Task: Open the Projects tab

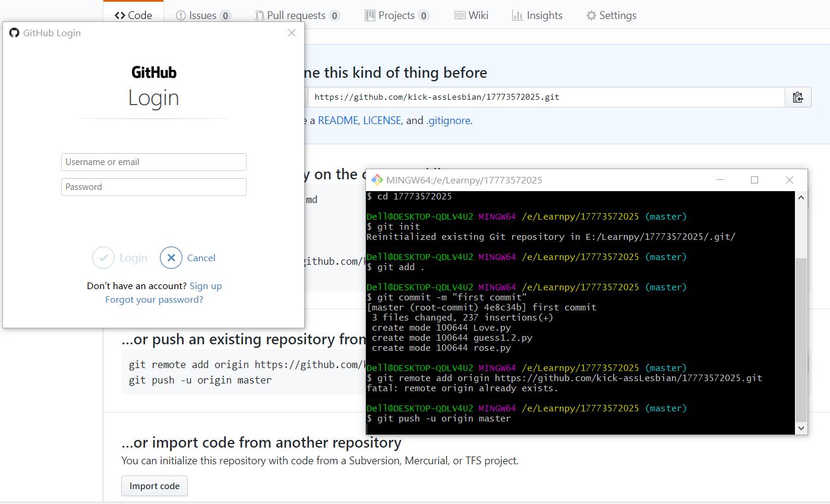Action: 397,15
